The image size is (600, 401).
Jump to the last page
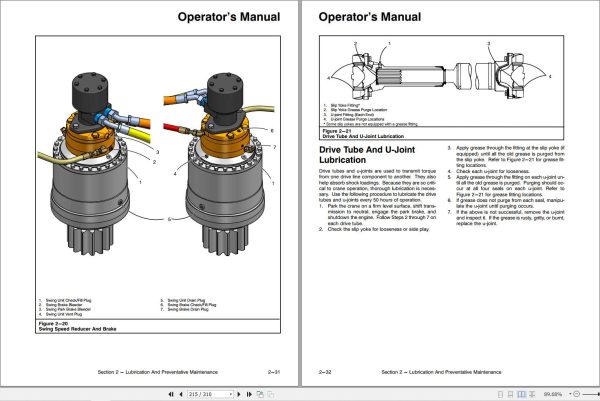point(249,394)
